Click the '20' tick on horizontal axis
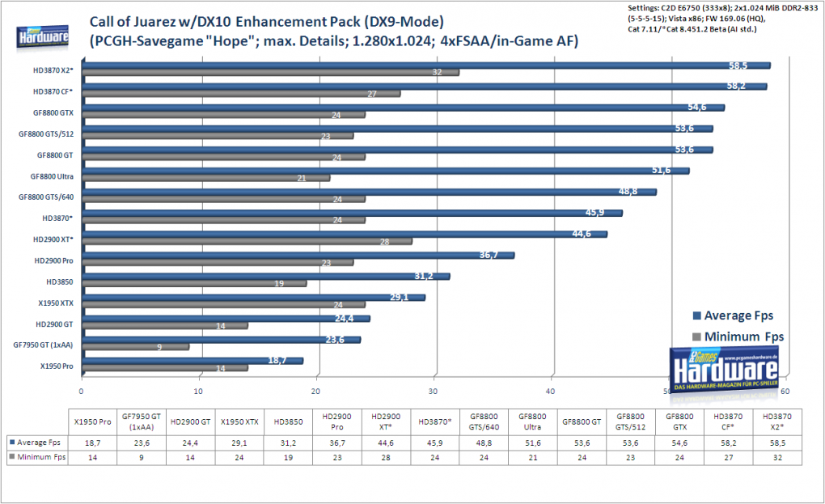The width and height of the screenshot is (825, 504). pyautogui.click(x=315, y=391)
